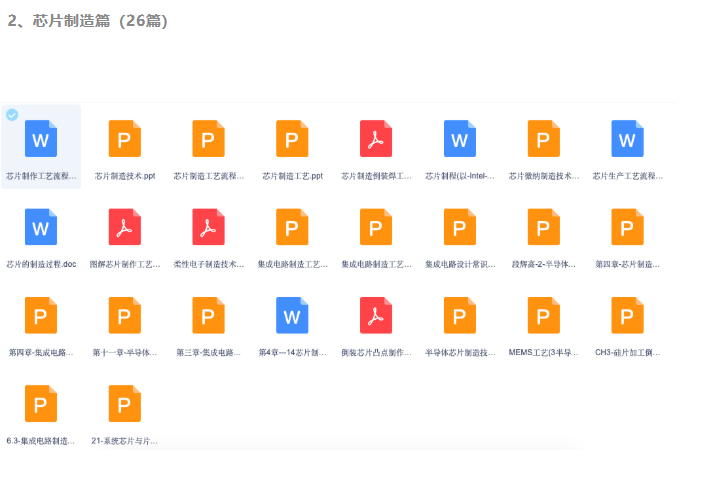This screenshot has width=708, height=481.
Task: Open 芯片制程(以-Intel Word document icon
Action: (460, 139)
